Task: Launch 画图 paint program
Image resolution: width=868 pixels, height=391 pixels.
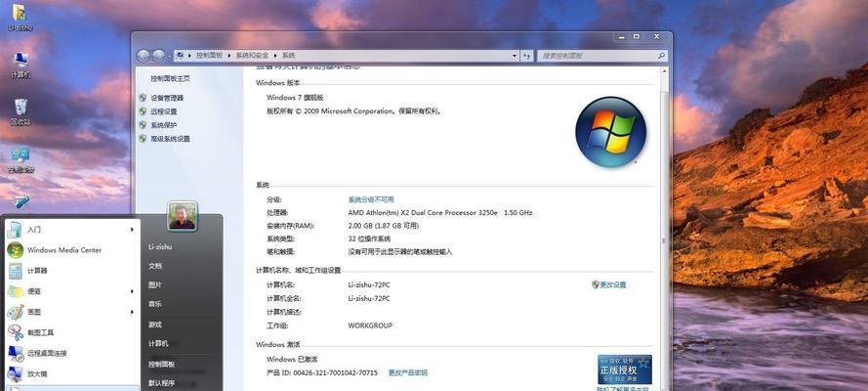Action: point(72,312)
